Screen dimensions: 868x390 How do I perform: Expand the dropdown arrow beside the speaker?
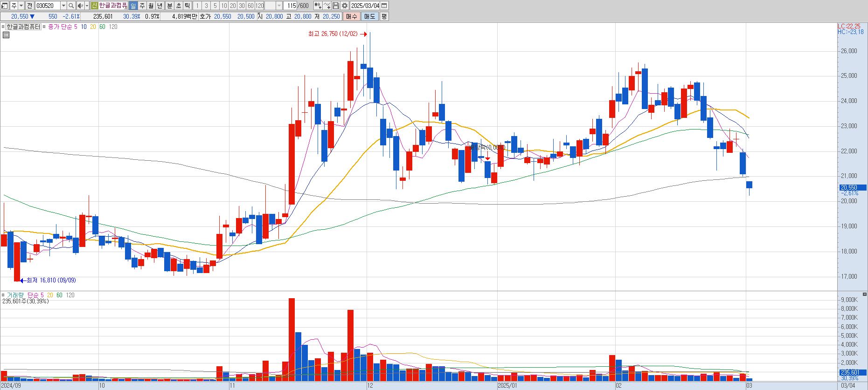tap(87, 6)
